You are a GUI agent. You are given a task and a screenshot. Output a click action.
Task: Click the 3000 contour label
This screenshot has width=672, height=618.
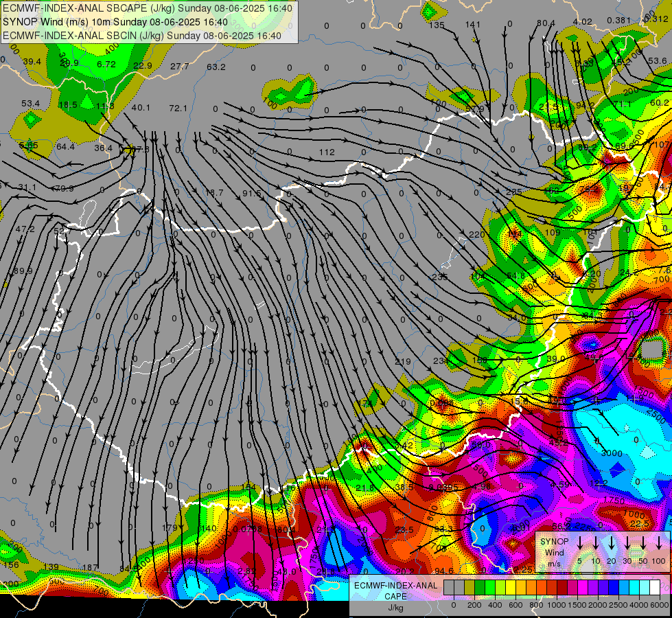[612, 453]
